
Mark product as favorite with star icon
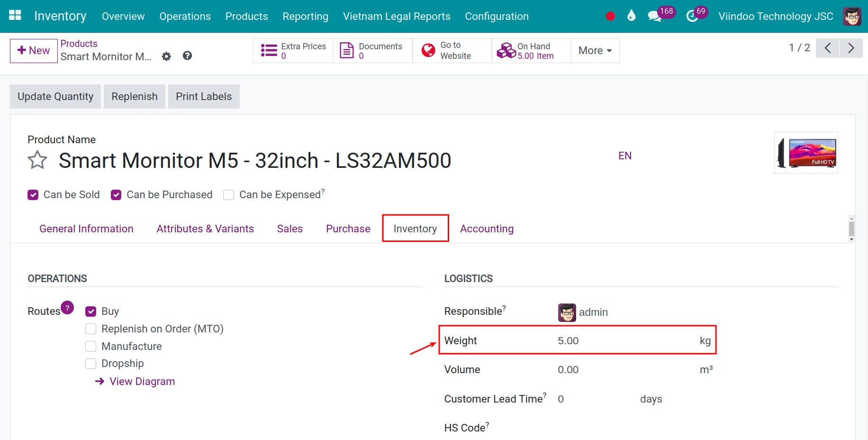tap(37, 160)
